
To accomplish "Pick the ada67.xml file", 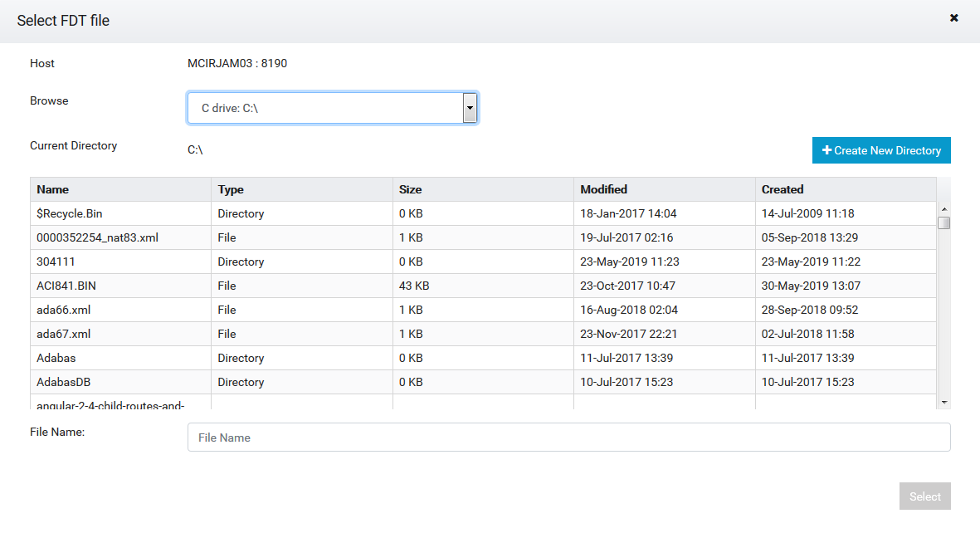I will point(64,334).
